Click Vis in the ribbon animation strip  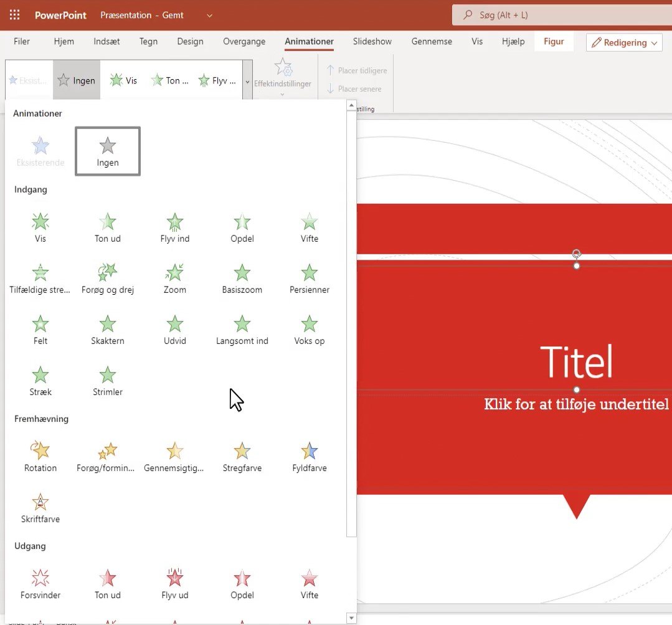coord(123,80)
